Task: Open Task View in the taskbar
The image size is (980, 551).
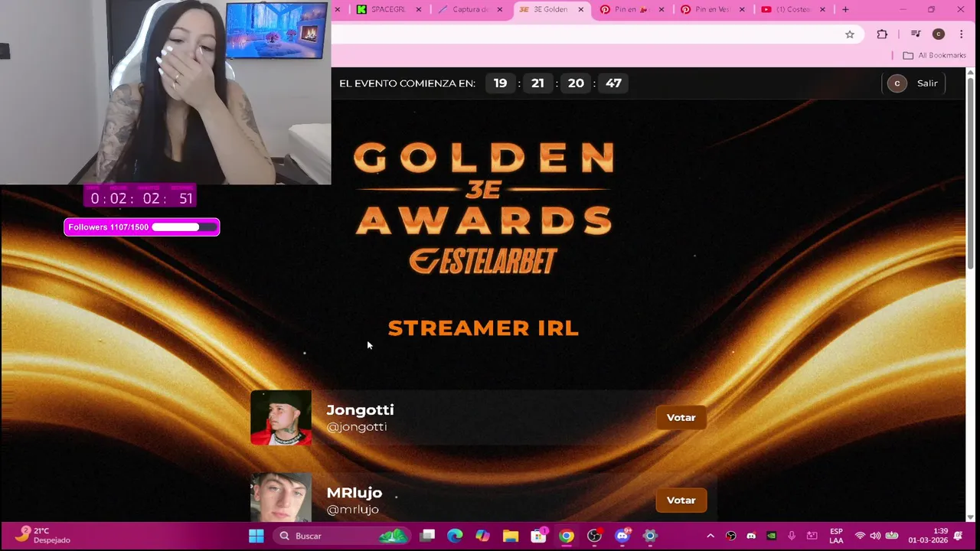Action: click(428, 536)
